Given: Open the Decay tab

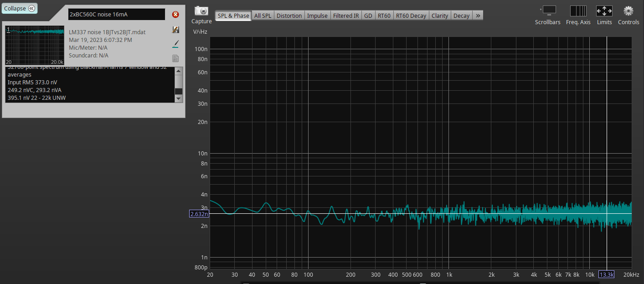Looking at the screenshot, I should (x=461, y=15).
